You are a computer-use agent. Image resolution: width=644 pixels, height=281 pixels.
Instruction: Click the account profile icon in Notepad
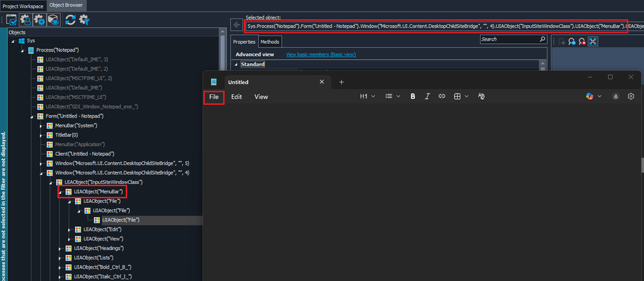point(616,96)
